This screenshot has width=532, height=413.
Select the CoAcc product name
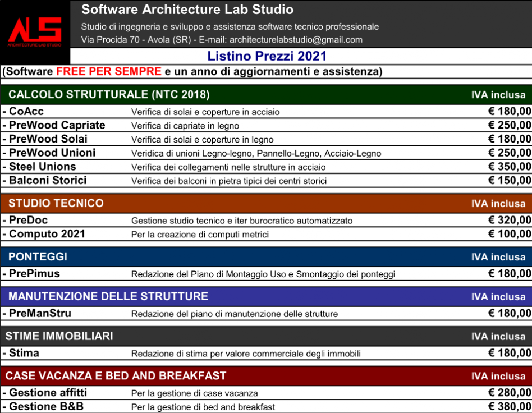point(26,111)
